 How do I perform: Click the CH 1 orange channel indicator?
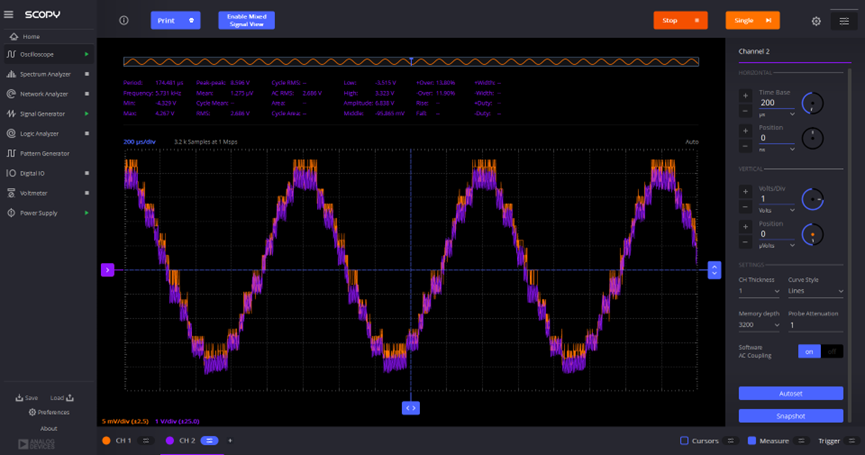point(106,441)
